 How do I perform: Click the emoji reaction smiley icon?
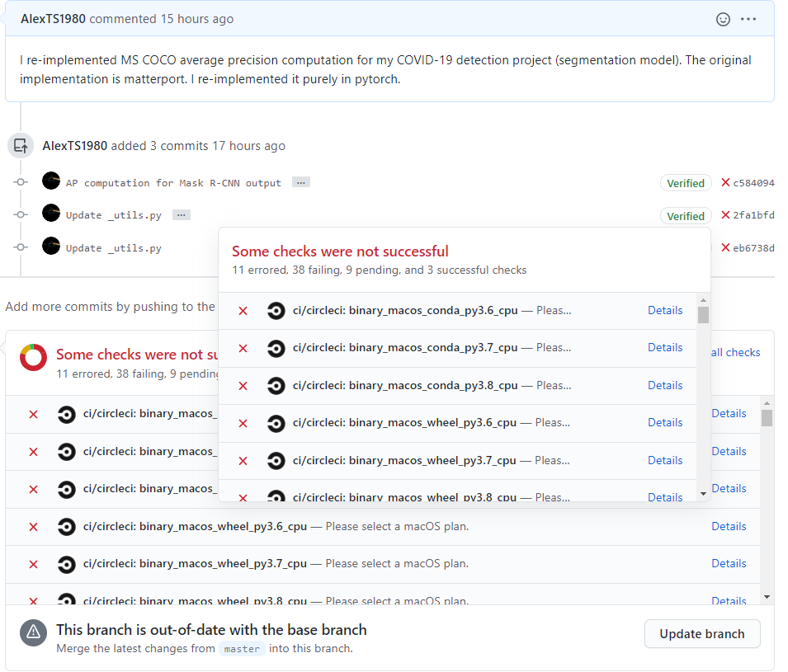(x=723, y=19)
